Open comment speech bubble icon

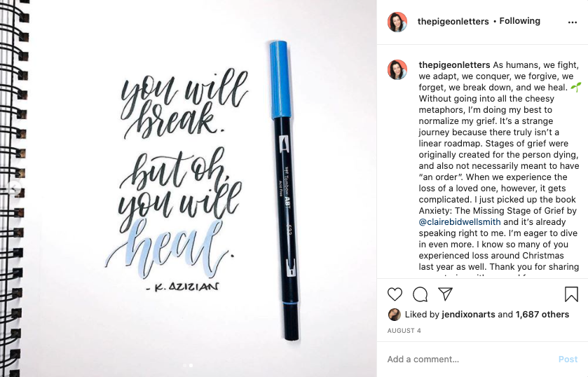[420, 294]
